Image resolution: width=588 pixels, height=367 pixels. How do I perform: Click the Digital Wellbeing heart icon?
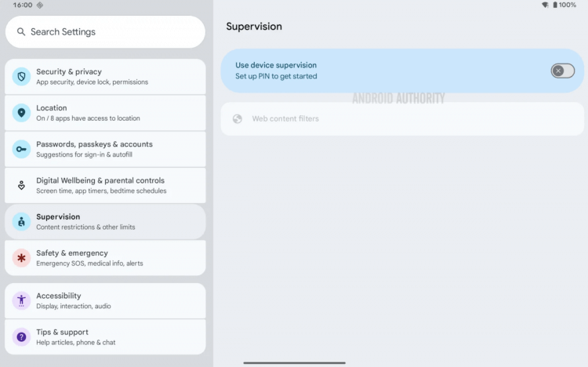click(21, 185)
